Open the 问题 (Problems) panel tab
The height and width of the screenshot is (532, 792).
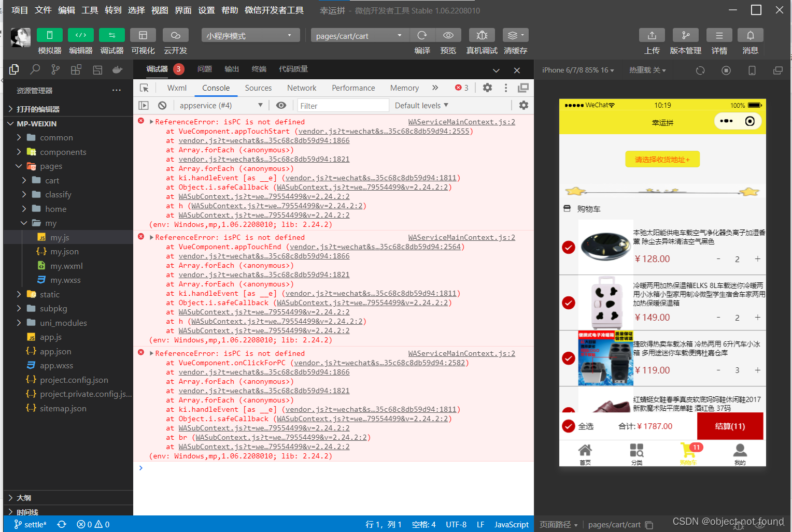[x=205, y=69]
